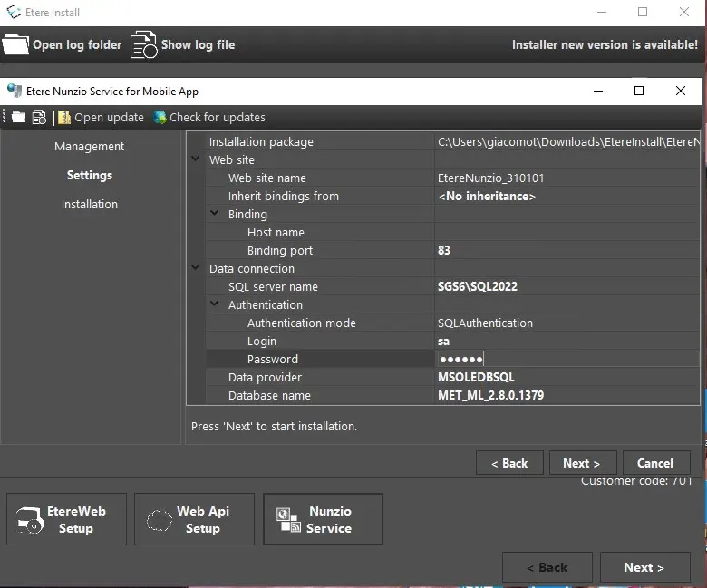Screen dimensions: 707x588
Task: Click the Show log file icon
Action: click(143, 44)
